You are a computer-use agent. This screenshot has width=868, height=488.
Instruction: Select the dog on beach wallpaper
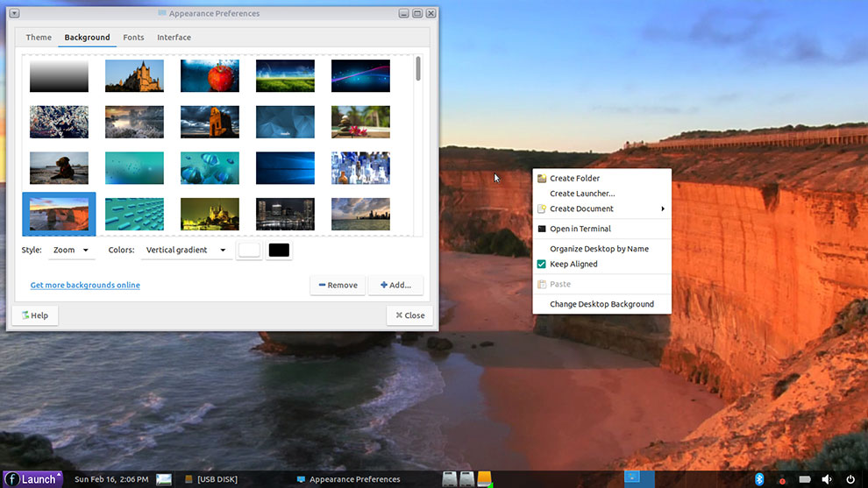pyautogui.click(x=60, y=167)
